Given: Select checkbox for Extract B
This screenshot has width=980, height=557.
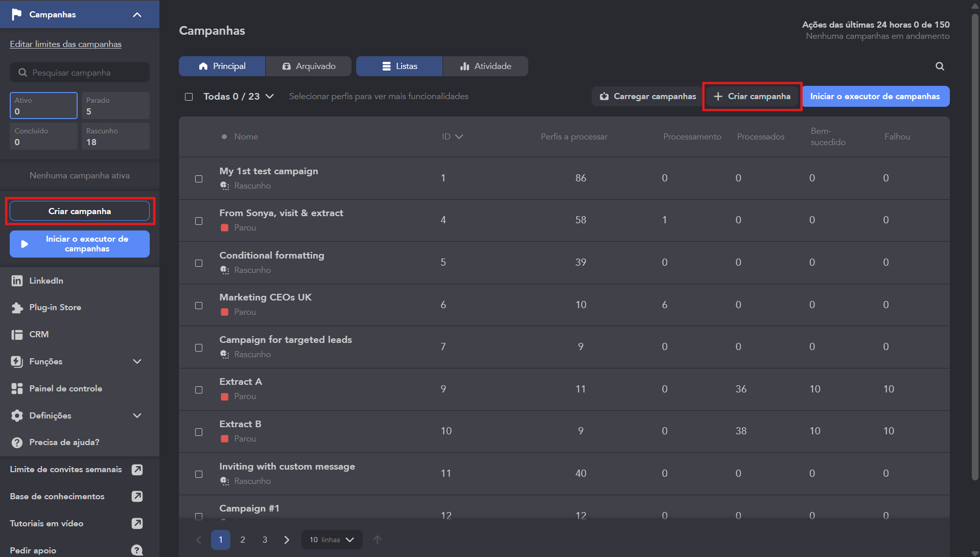Looking at the screenshot, I should (x=199, y=432).
